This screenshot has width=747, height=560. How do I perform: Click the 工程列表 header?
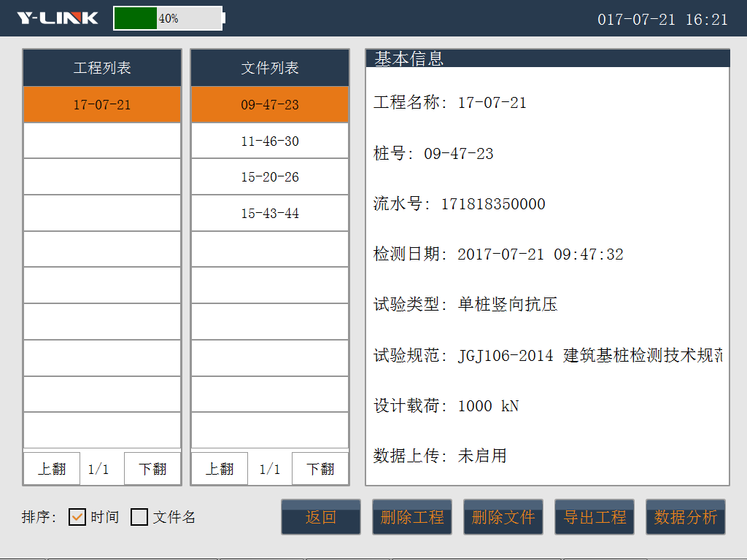click(x=102, y=68)
